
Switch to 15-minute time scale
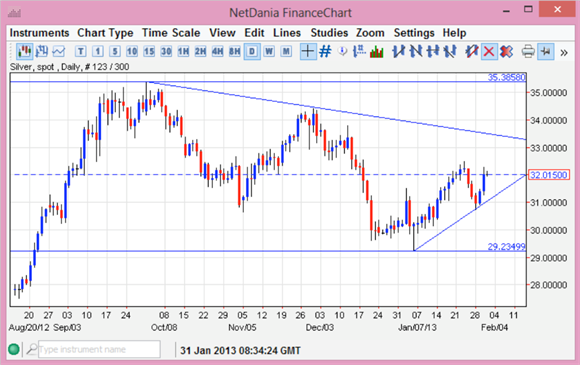click(x=149, y=51)
